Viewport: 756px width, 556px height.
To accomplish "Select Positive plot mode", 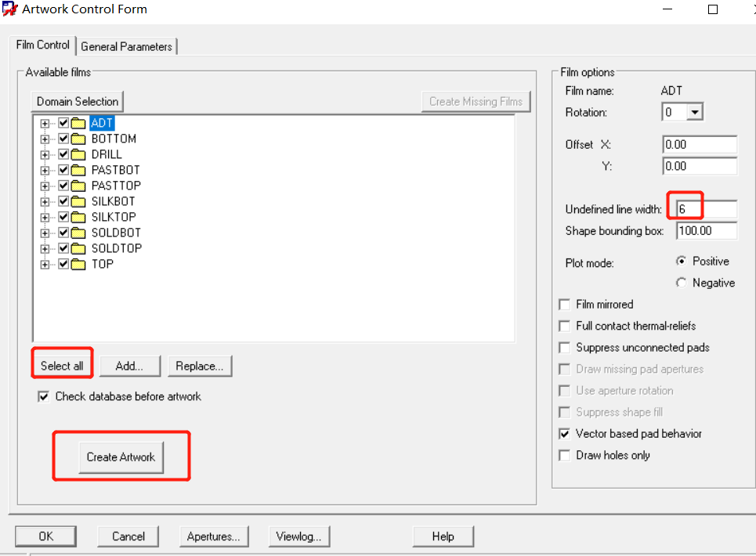I will (x=681, y=261).
